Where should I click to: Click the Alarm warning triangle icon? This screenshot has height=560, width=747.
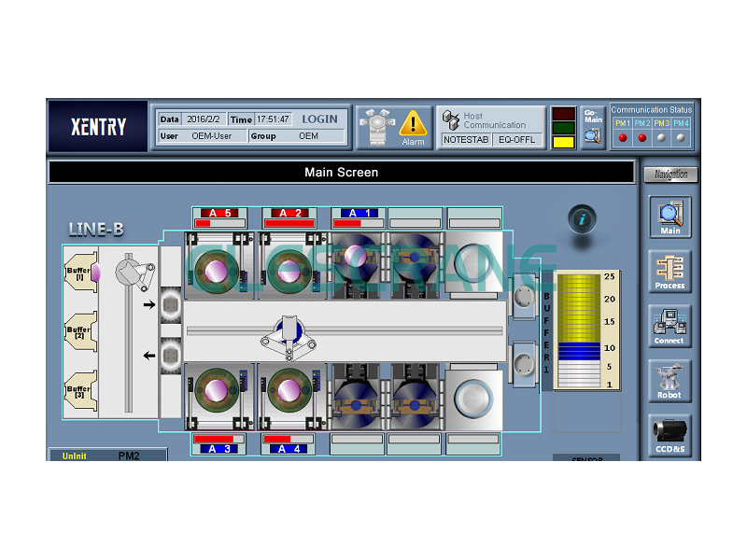click(x=413, y=123)
